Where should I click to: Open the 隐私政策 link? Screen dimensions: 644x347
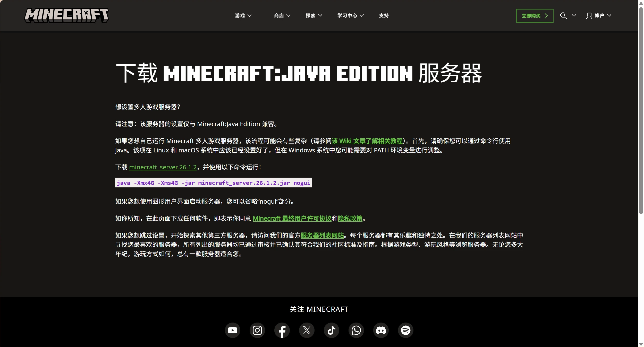click(350, 219)
